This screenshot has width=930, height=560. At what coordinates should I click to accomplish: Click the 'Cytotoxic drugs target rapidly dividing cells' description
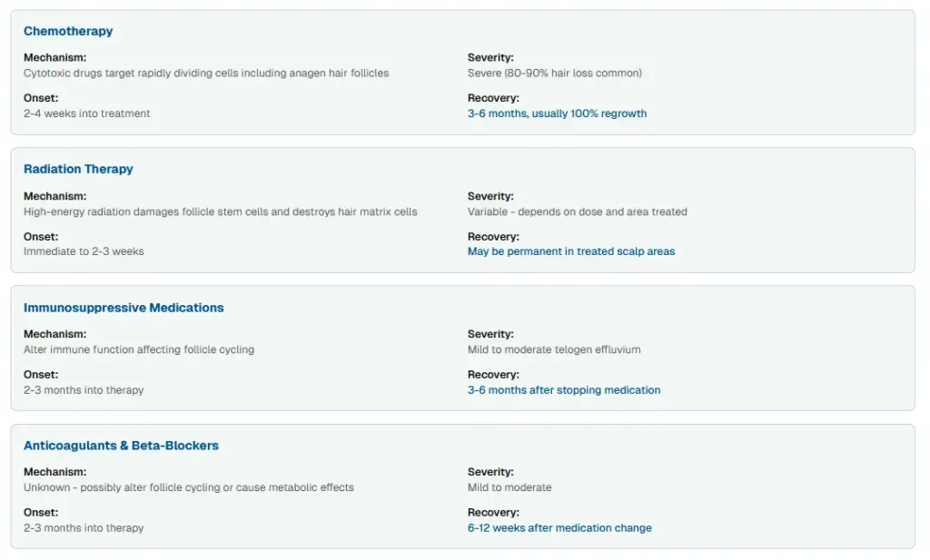click(206, 73)
